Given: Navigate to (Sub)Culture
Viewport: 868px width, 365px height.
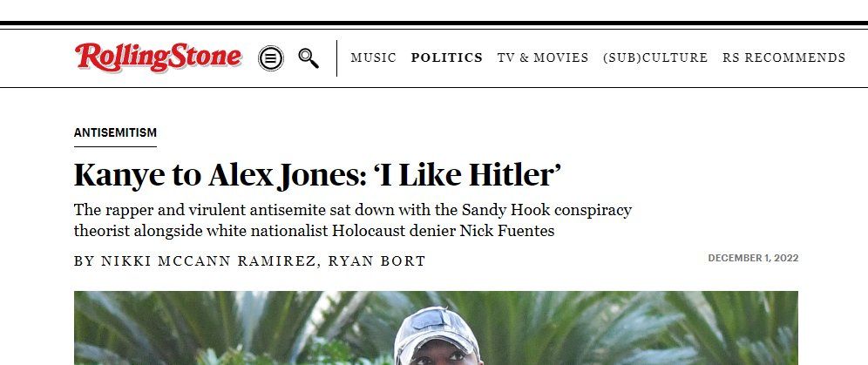Looking at the screenshot, I should tap(655, 58).
